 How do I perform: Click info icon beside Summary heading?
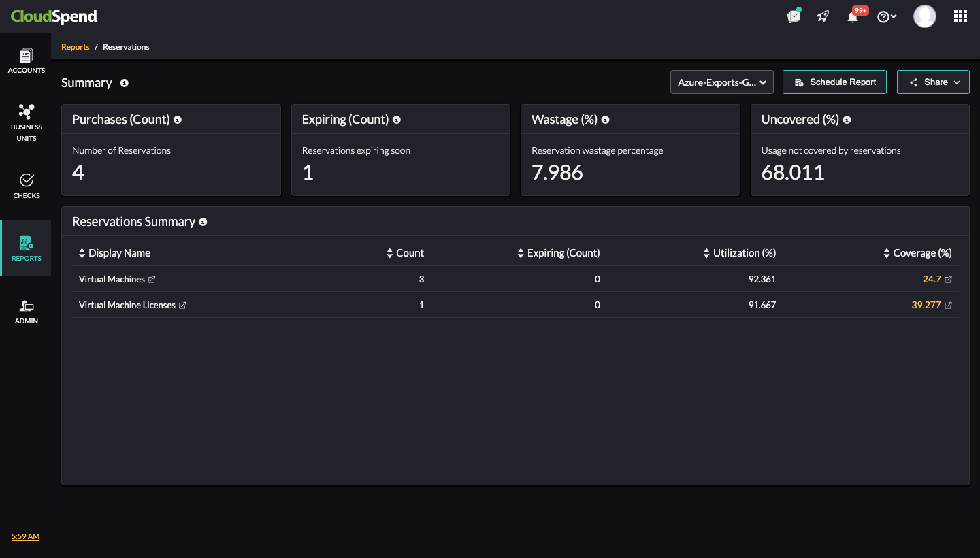click(x=125, y=83)
